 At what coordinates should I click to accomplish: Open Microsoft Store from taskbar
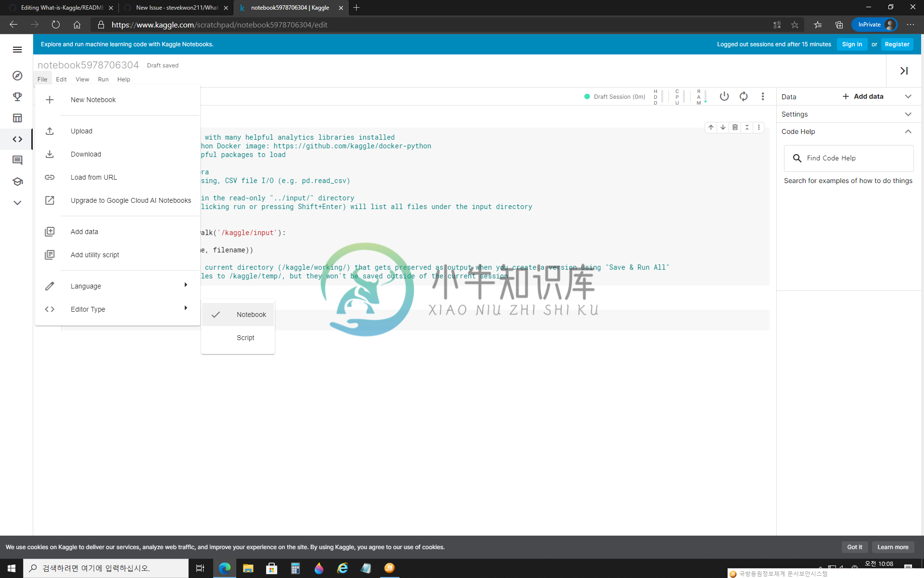coord(271,568)
